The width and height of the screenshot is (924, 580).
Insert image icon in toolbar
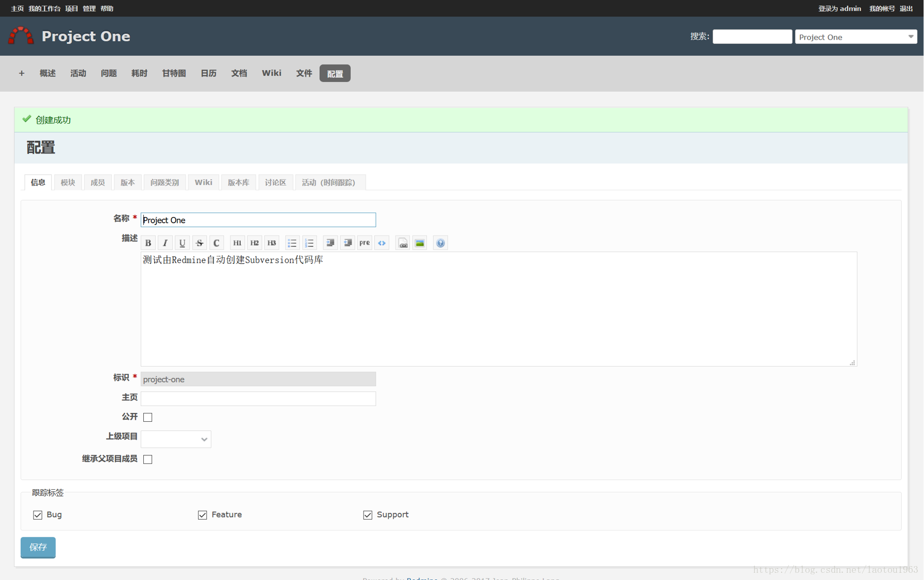(420, 243)
